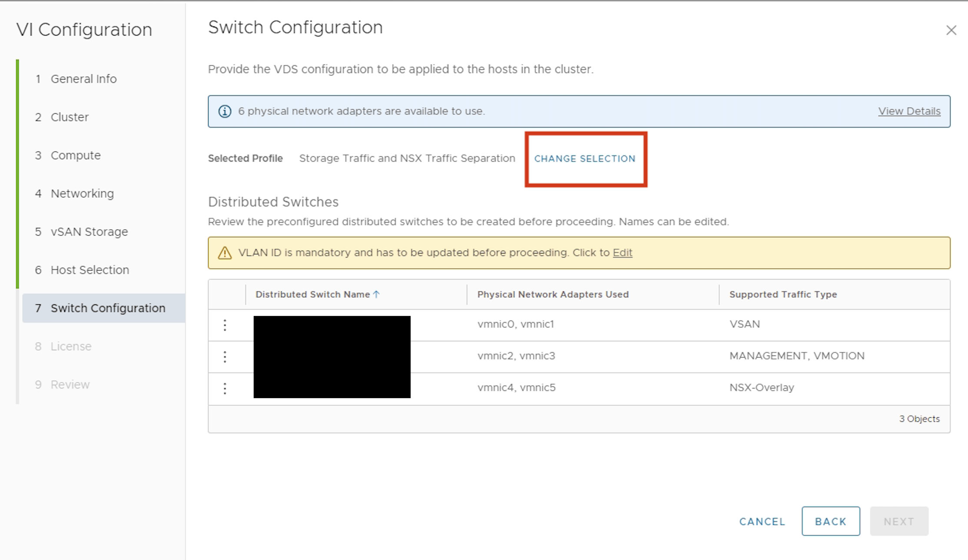The height and width of the screenshot is (560, 968).
Task: Go to General Info step
Action: tap(83, 79)
